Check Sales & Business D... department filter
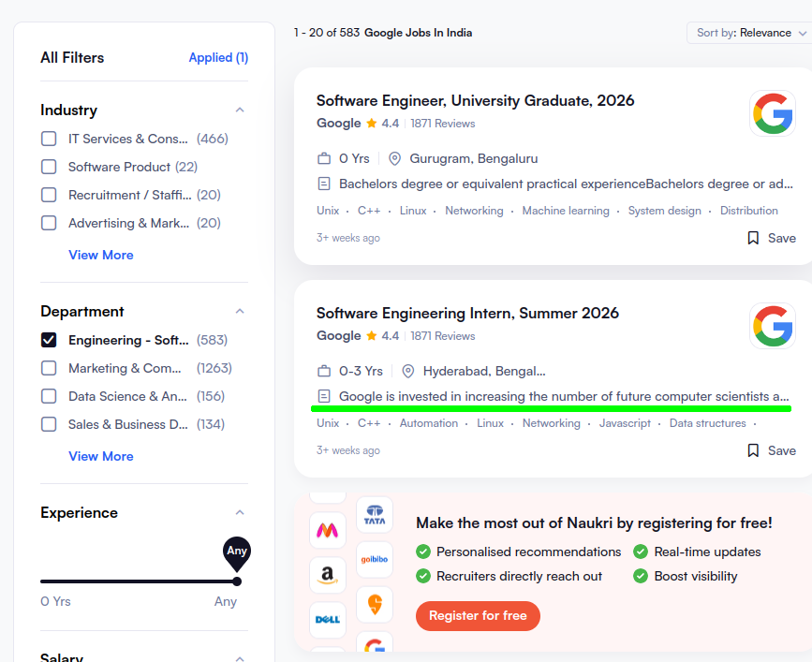This screenshot has width=812, height=662. [x=49, y=424]
